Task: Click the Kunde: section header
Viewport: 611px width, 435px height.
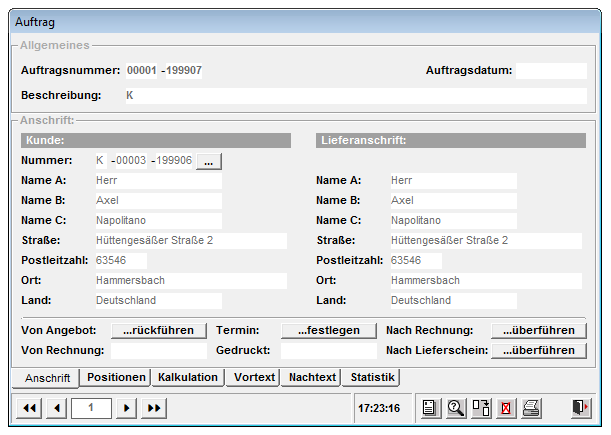Action: pos(156,141)
